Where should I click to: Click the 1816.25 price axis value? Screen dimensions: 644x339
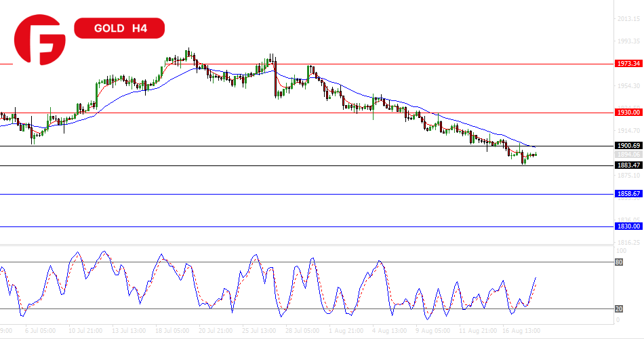(628, 242)
